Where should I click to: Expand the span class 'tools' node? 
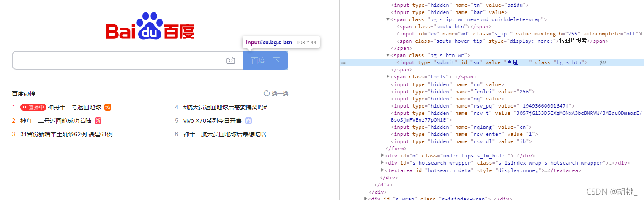[388, 77]
